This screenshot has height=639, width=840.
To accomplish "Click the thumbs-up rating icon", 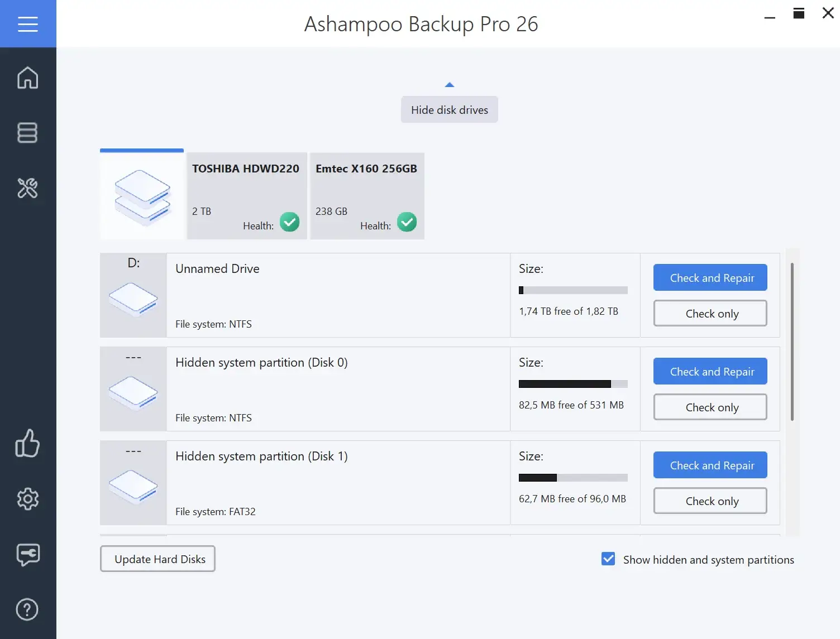I will click(28, 444).
